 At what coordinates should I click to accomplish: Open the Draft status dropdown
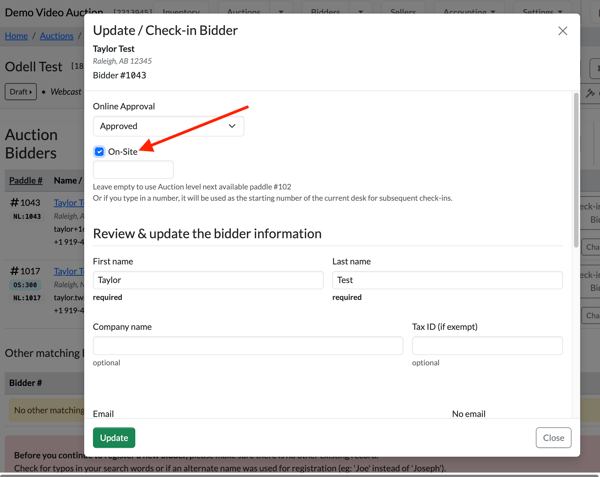click(21, 92)
